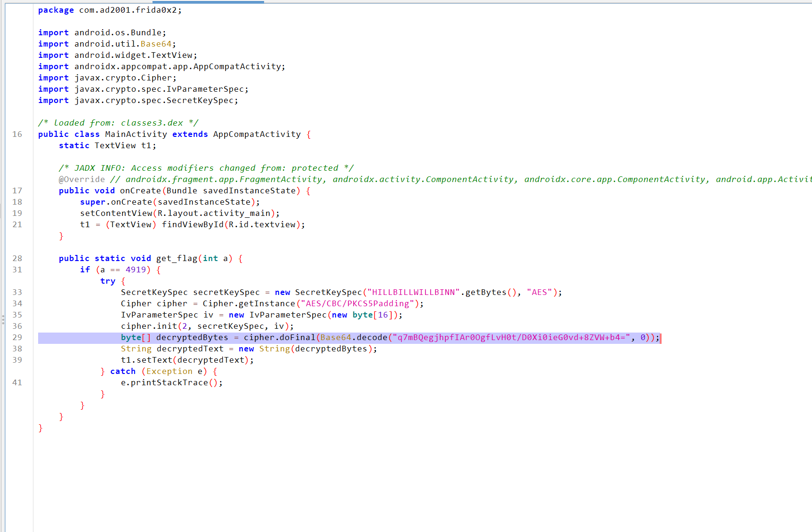
Task: Click R.layout.activity_main in setContentView
Action: [x=214, y=213]
